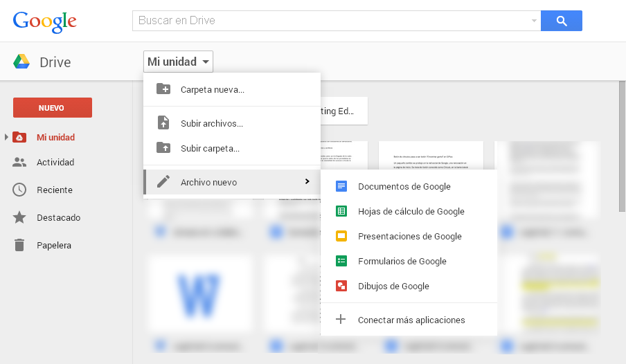Choose Conectar más aplicaciones

pyautogui.click(x=409, y=320)
